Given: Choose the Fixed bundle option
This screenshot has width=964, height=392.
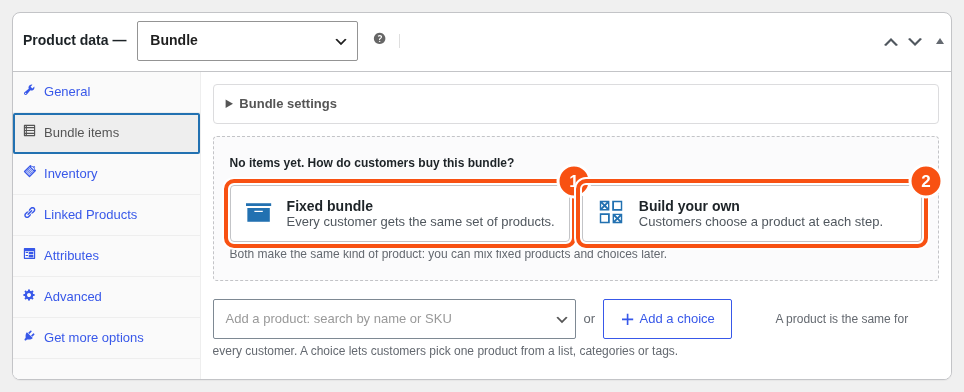Looking at the screenshot, I should [x=400, y=213].
